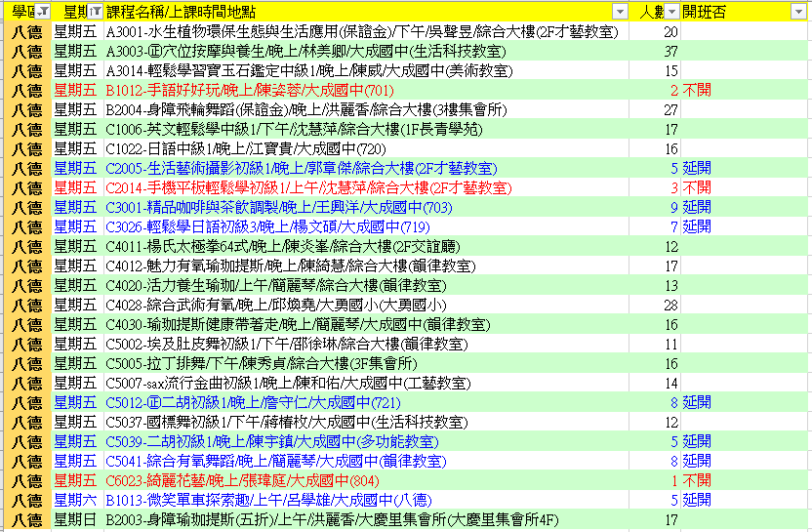Open the 星期 column filter button
This screenshot has width=812, height=532.
(x=95, y=11)
